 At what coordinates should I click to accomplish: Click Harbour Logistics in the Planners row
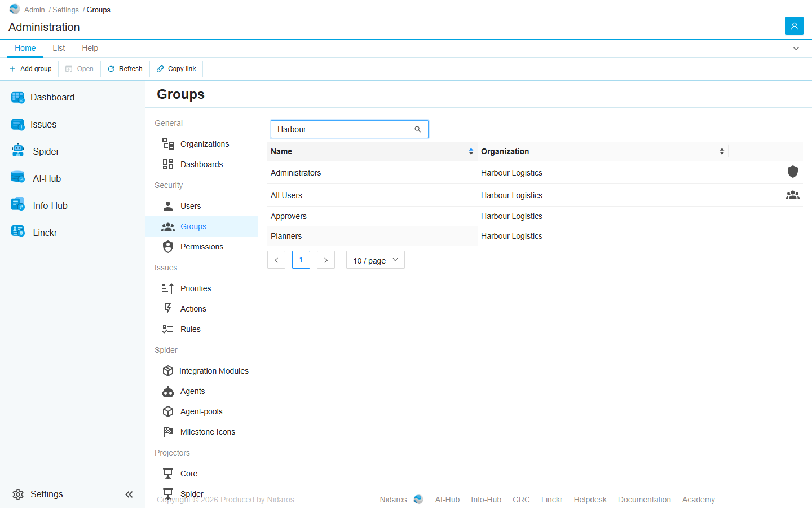click(x=511, y=236)
